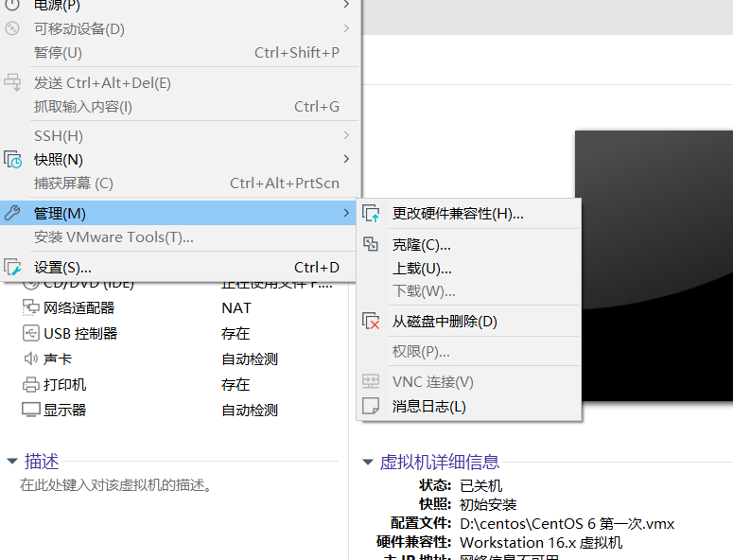Screen dimensions: 733x560
Task: Choose 从磁盘中删除(D)
Action: [x=469, y=321]
